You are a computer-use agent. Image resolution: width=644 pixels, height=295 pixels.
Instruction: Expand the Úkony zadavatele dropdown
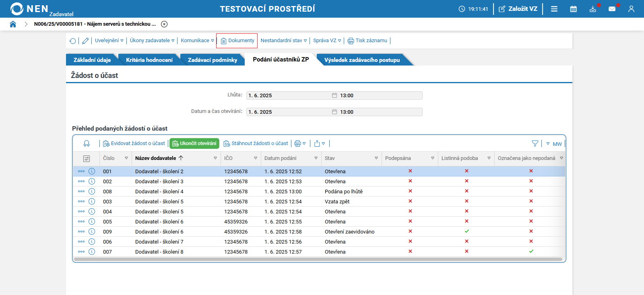tap(152, 41)
